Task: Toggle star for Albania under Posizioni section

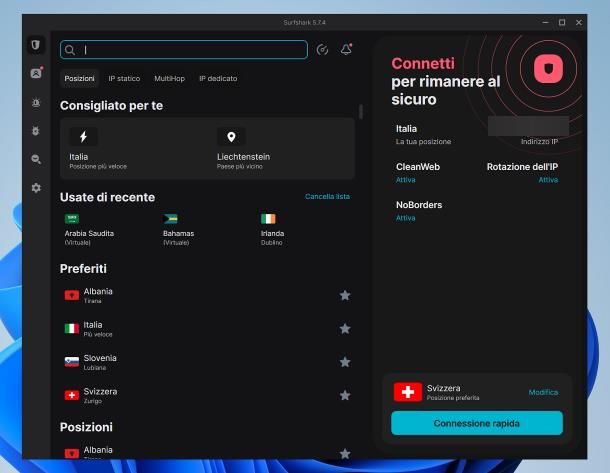Action: tap(345, 454)
